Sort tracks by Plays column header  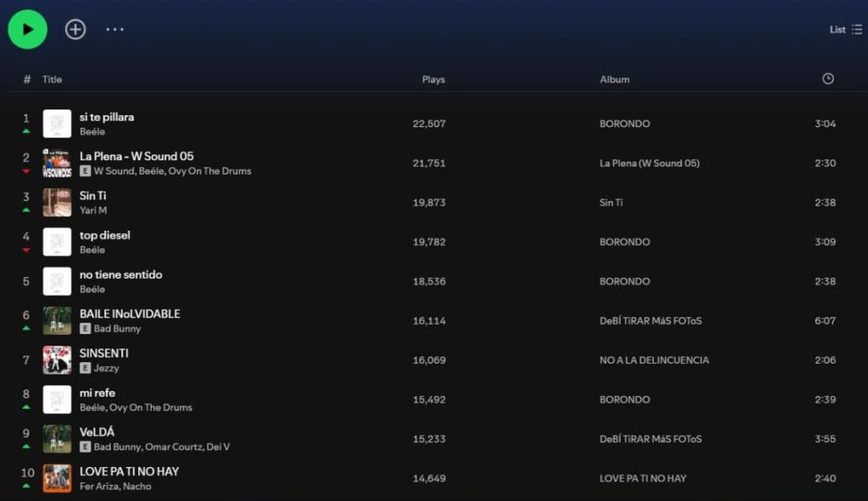pyautogui.click(x=433, y=80)
